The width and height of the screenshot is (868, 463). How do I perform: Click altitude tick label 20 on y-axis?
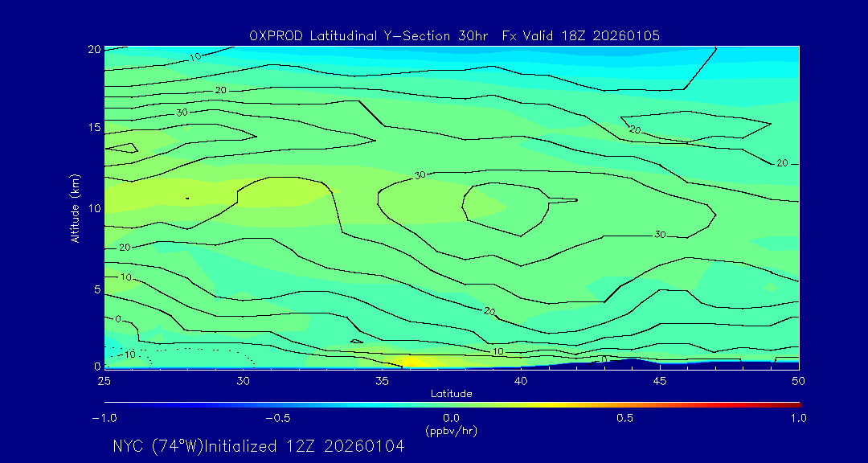[x=92, y=48]
